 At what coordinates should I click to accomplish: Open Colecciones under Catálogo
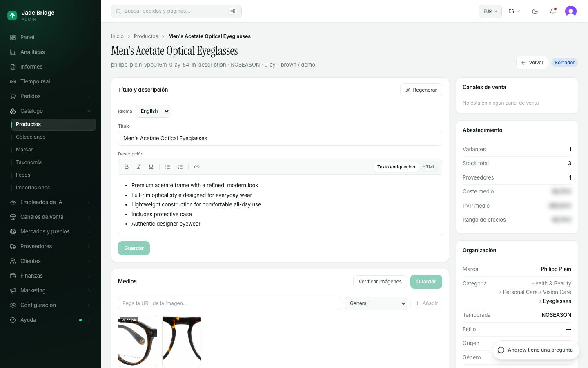53,137
